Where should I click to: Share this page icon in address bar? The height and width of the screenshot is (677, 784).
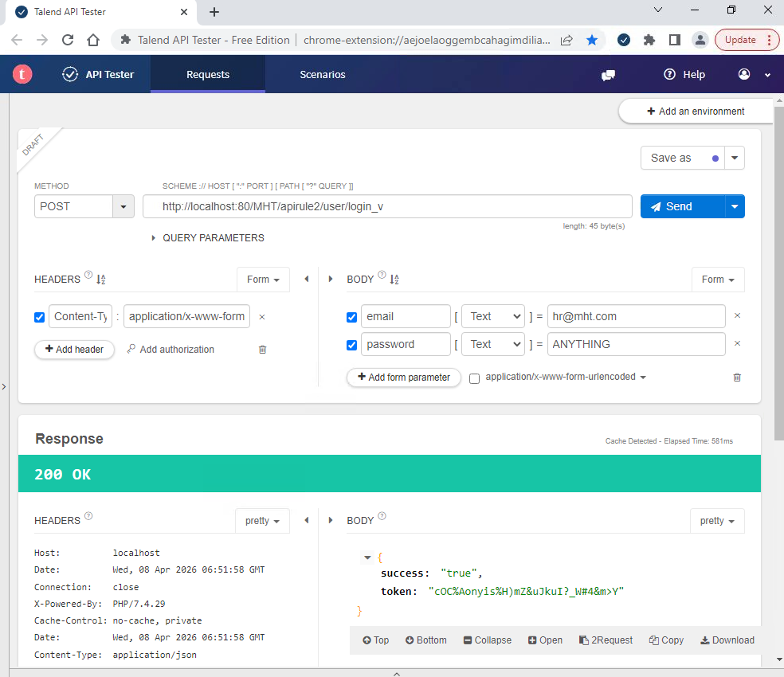click(x=566, y=40)
